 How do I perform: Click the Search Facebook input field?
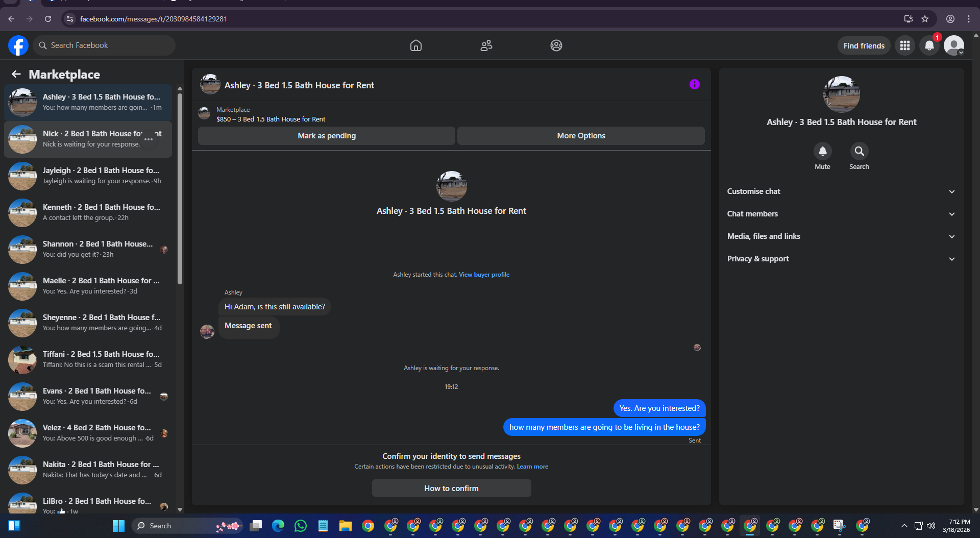tap(104, 45)
